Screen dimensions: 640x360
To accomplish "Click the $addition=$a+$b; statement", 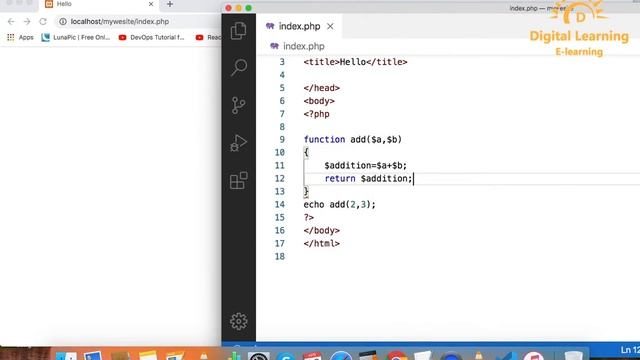I will 366,166.
